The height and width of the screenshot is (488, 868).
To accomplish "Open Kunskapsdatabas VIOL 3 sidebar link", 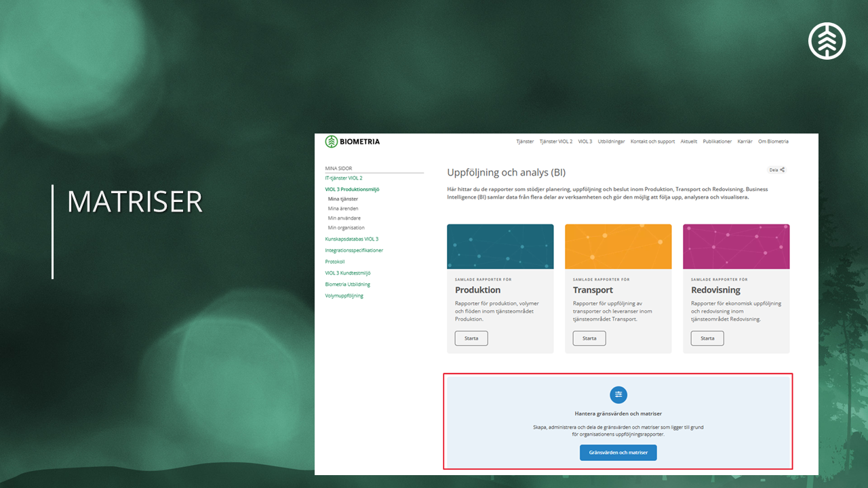I will point(351,239).
